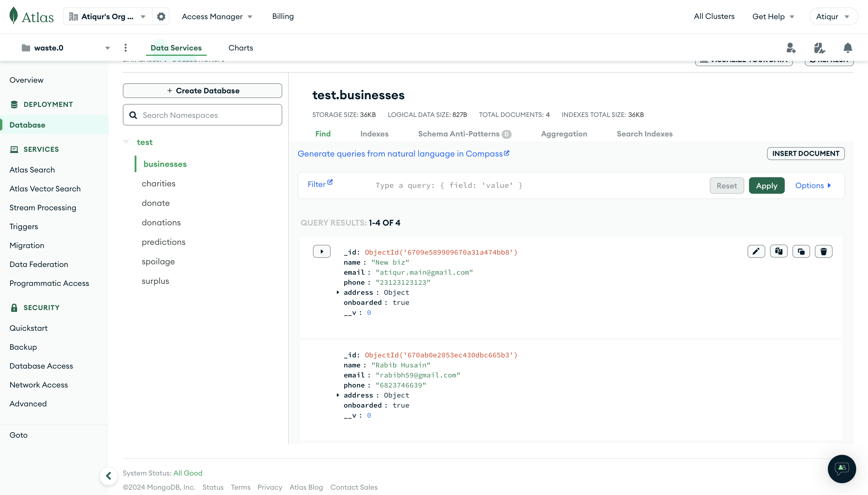This screenshot has width=868, height=495.
Task: Switch to the Charts tab
Action: tap(241, 48)
